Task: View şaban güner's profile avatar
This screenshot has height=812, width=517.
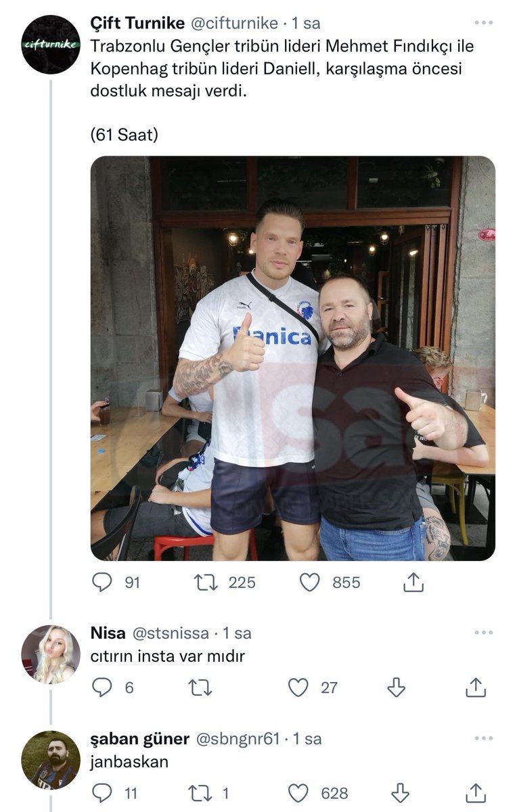Action: (x=51, y=760)
